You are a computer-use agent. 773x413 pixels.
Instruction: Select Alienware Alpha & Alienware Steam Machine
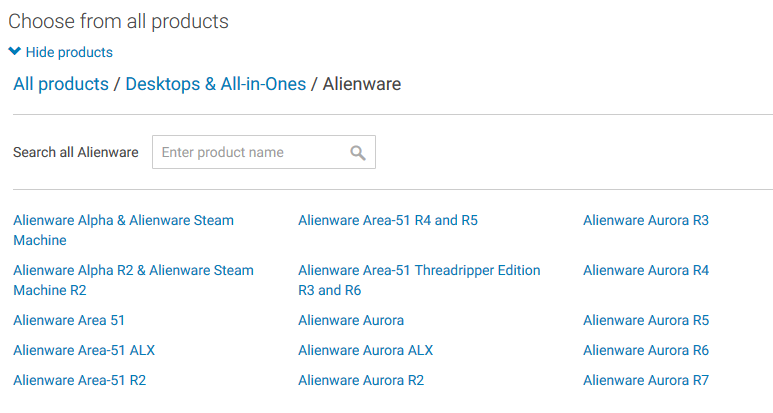123,230
